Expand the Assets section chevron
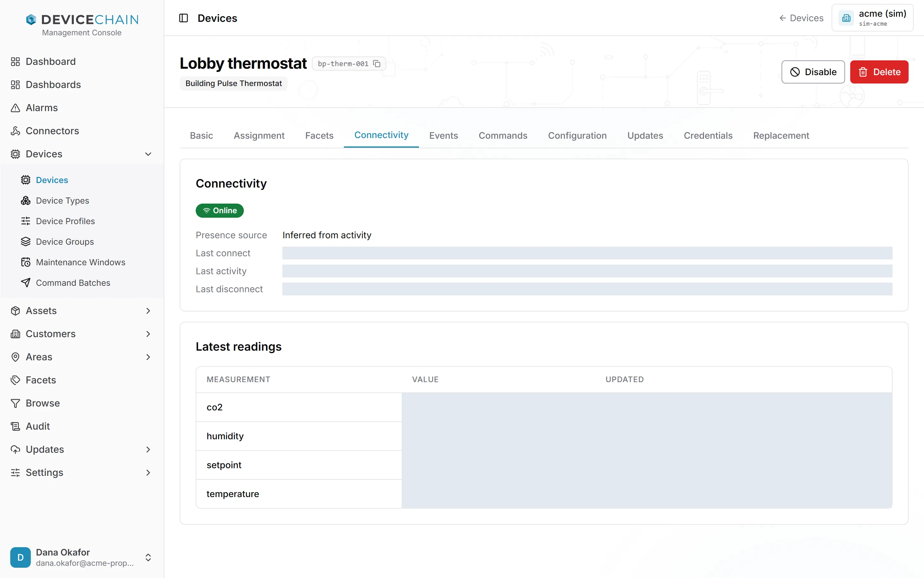The image size is (924, 578). click(148, 311)
